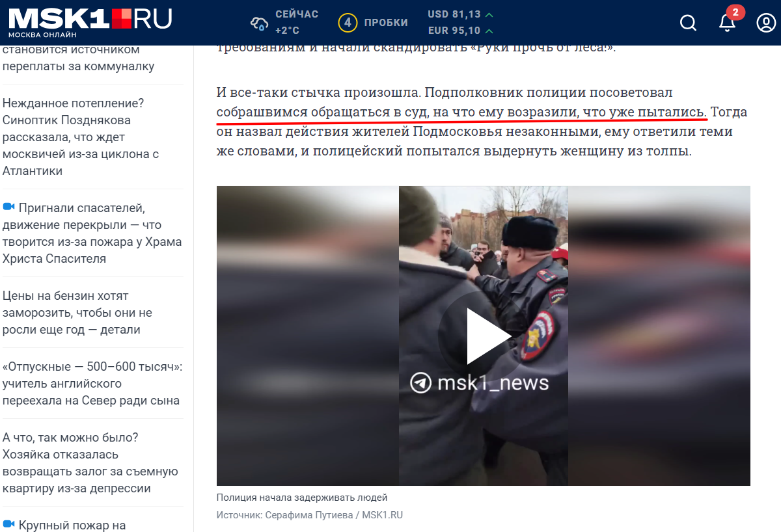Open the СЕЙЧАС +2°C weather link
This screenshot has width=781, height=532.
point(296,23)
